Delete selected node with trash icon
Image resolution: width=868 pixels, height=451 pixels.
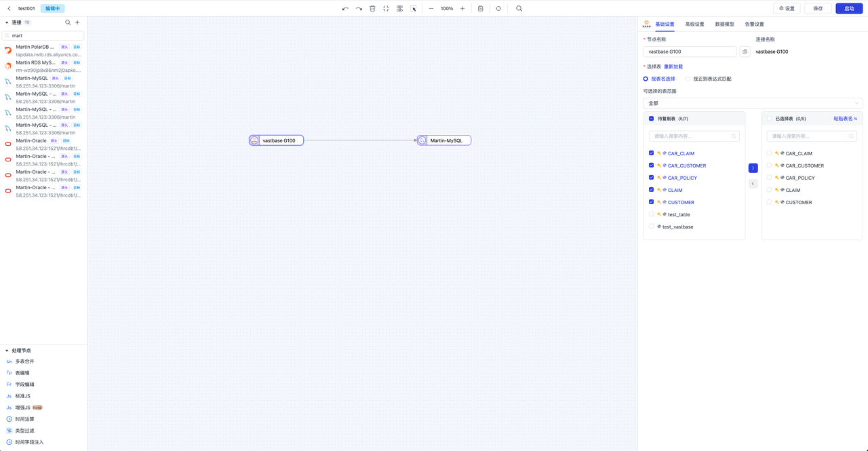tap(372, 9)
